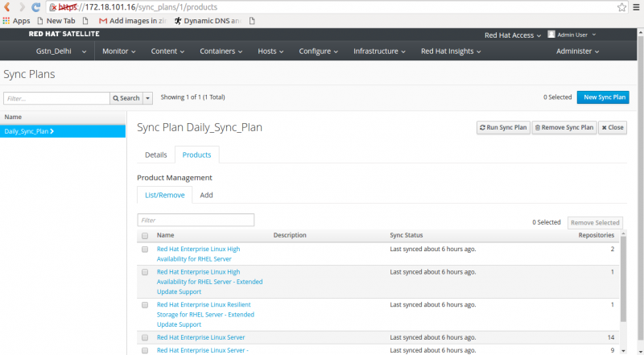
Task: Bookmark page with the star icon
Action: tap(621, 7)
